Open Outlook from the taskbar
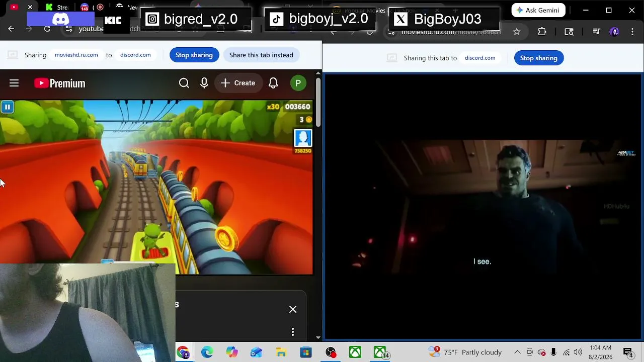 [x=257, y=352]
